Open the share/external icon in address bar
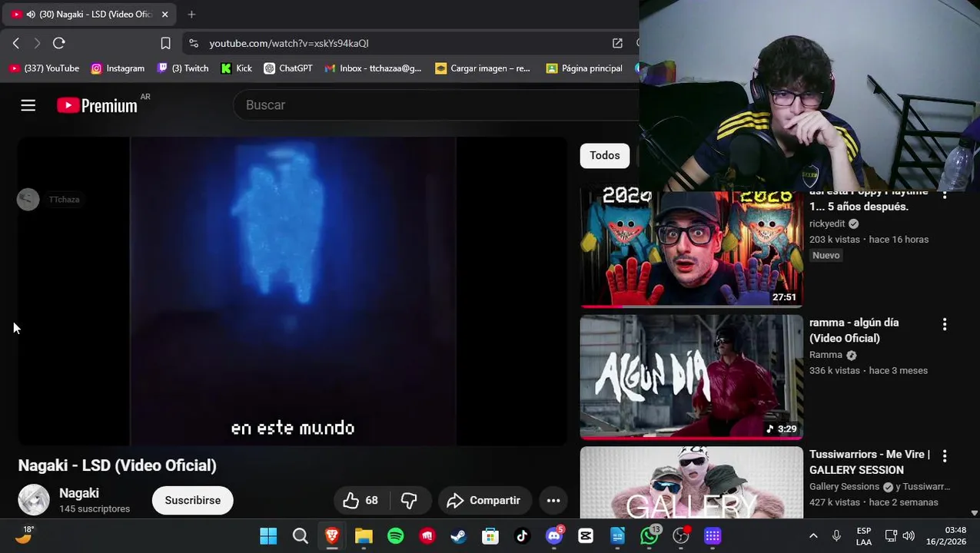 click(617, 43)
